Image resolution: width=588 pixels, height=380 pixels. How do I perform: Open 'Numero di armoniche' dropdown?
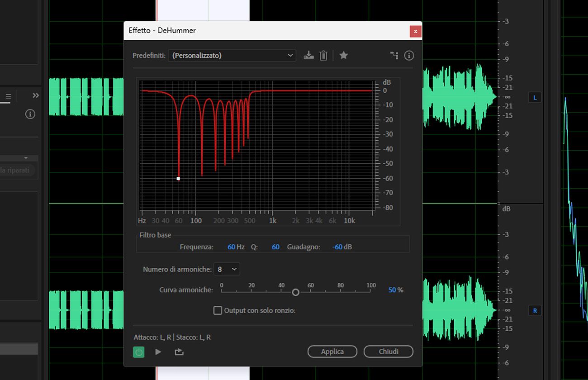click(x=227, y=269)
